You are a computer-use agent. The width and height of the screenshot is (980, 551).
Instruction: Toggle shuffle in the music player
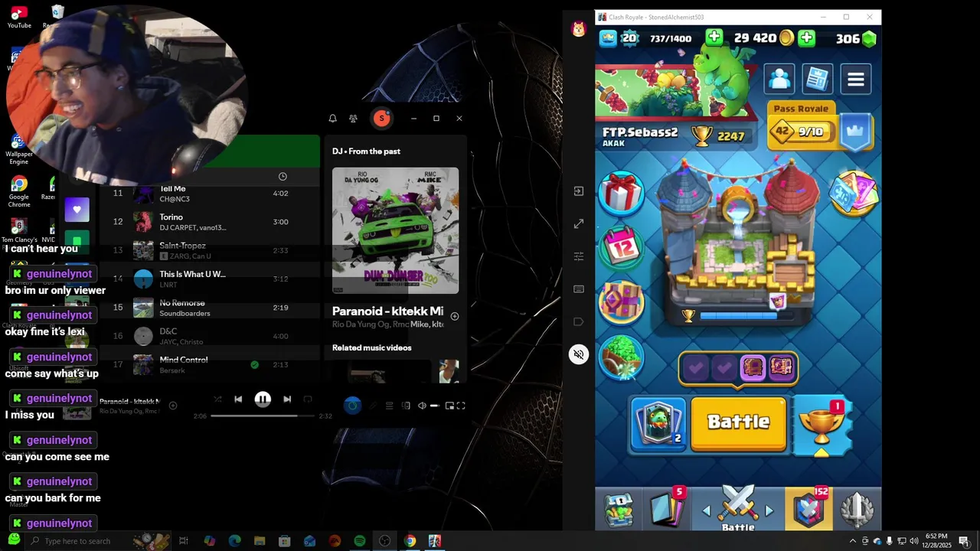click(217, 399)
